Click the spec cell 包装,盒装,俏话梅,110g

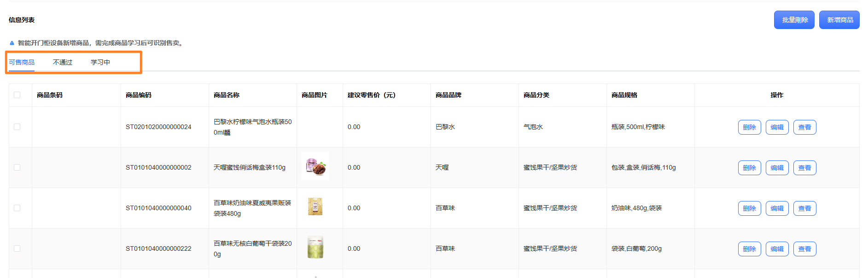[x=644, y=167]
